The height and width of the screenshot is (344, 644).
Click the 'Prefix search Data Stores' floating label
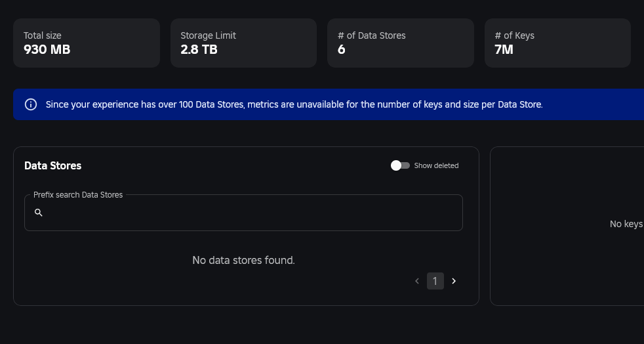coord(78,195)
